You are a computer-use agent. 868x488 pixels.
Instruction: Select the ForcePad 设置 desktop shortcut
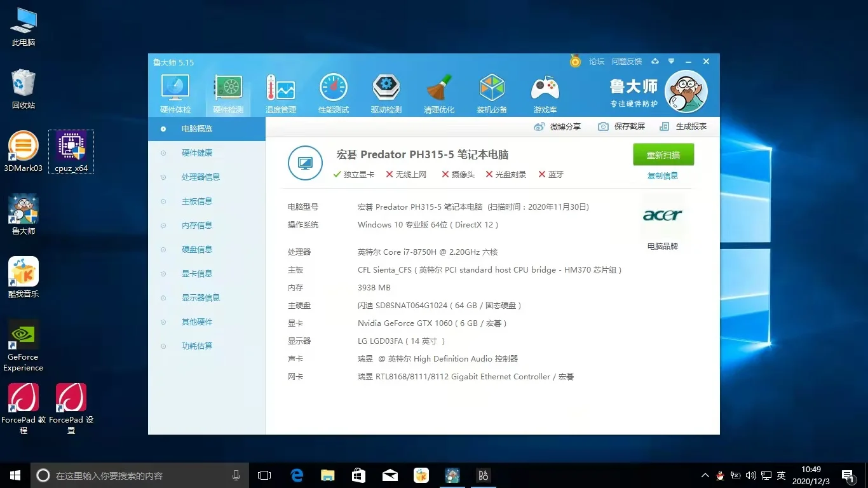pos(71,409)
